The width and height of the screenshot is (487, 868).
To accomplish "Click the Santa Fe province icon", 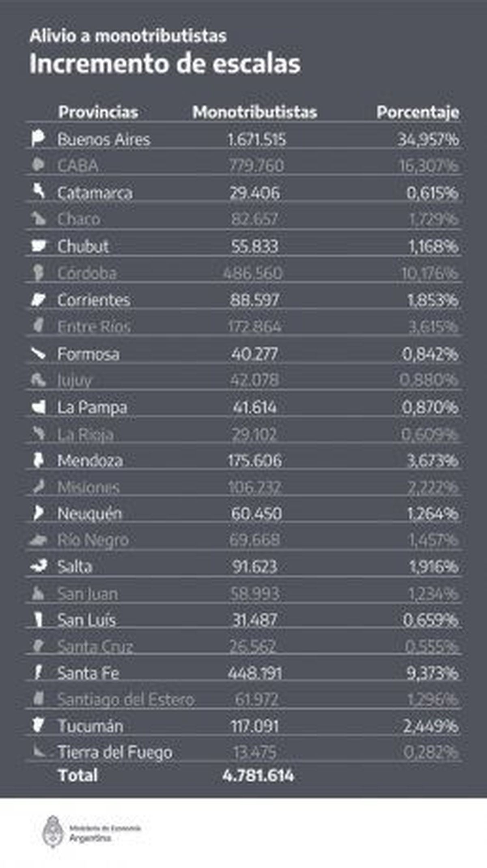I will coord(38,672).
